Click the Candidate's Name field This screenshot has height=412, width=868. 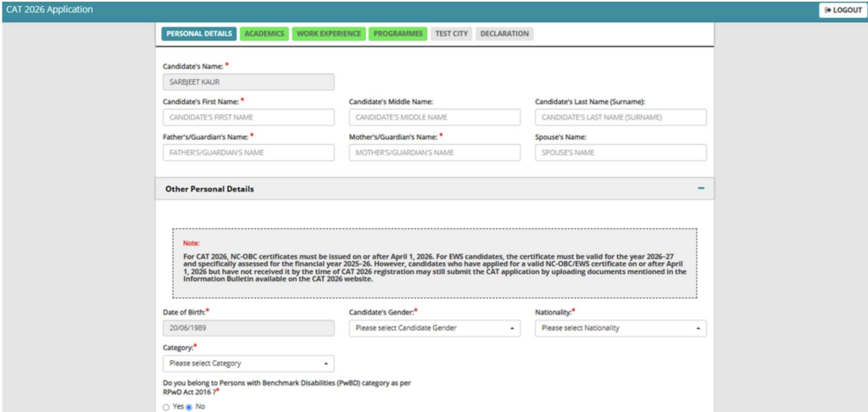click(248, 82)
